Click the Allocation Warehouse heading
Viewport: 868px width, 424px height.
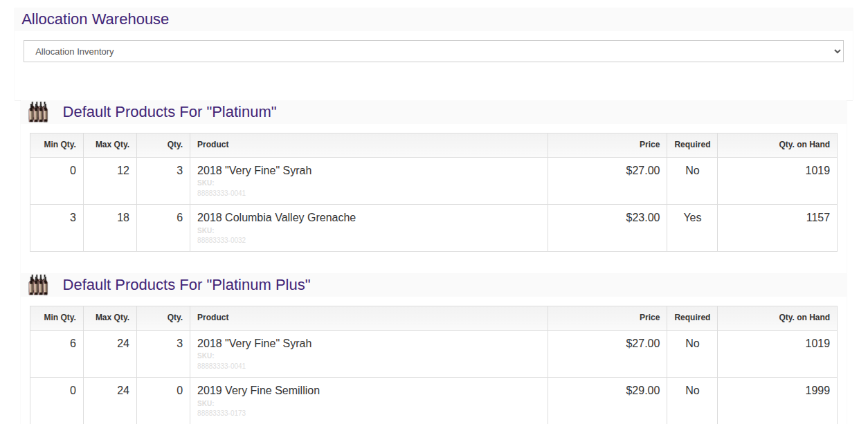coord(96,19)
